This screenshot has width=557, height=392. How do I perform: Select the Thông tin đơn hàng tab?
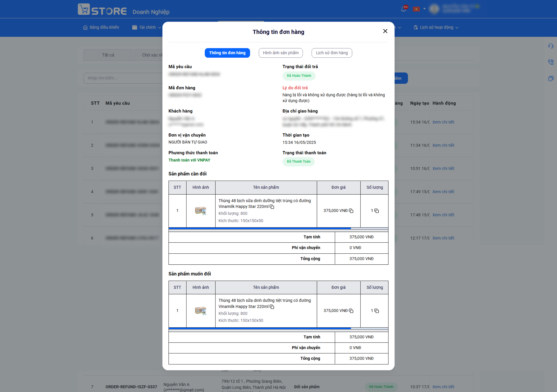click(x=227, y=53)
